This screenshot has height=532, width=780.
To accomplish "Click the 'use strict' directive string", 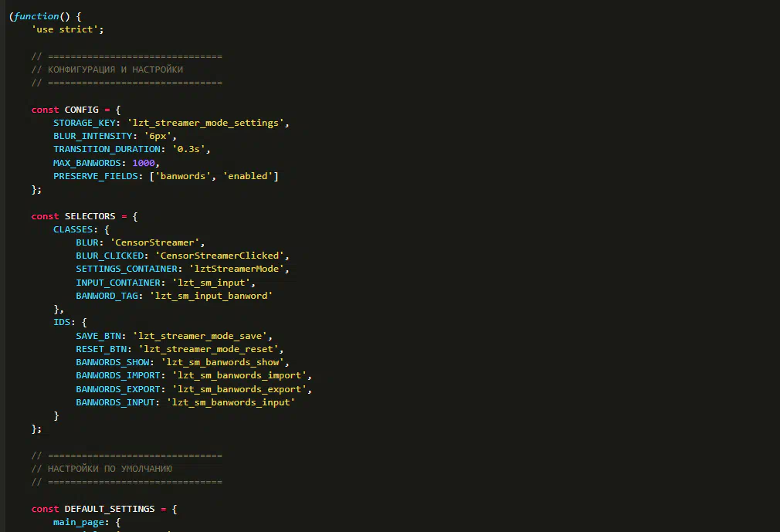I will (x=67, y=29).
